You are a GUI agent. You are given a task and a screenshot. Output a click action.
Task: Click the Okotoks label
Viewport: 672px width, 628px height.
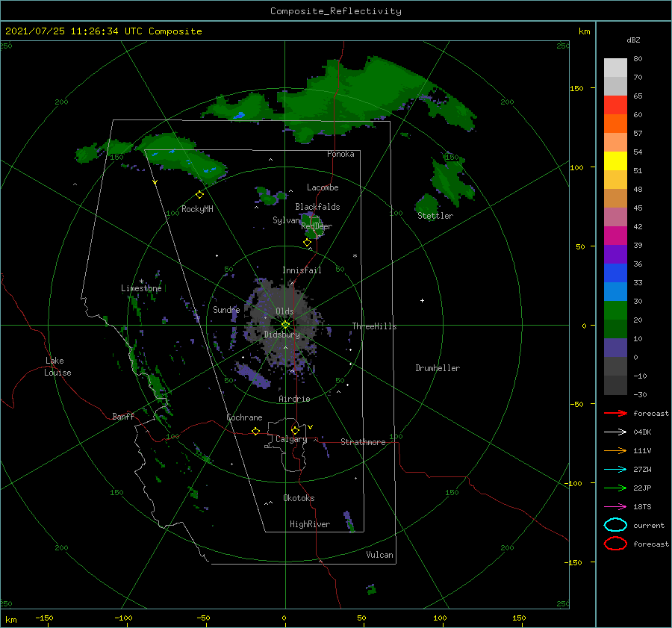(299, 498)
